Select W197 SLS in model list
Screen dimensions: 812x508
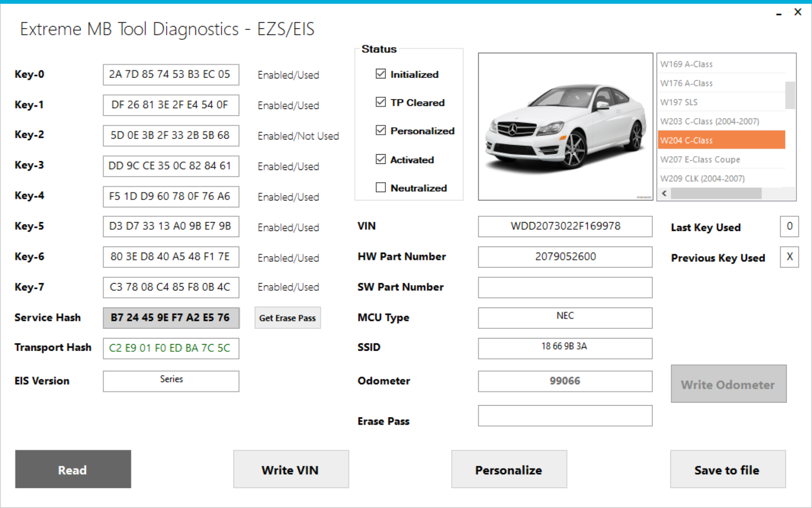[721, 102]
